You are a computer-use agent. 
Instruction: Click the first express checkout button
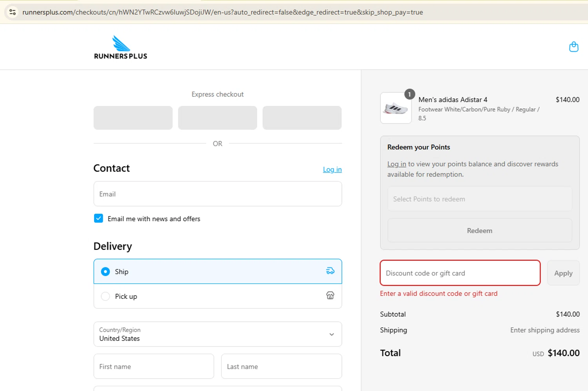pyautogui.click(x=133, y=118)
